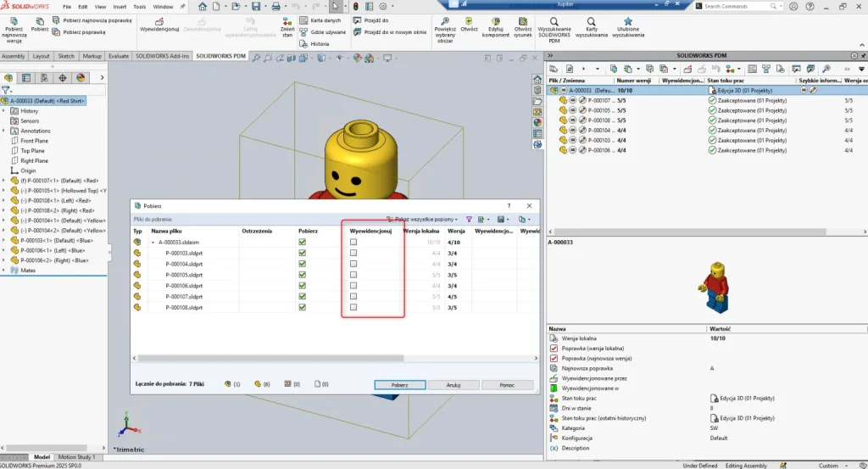The image size is (868, 469).
Task: Switch to Motion Study 1 tab
Action: point(77,457)
